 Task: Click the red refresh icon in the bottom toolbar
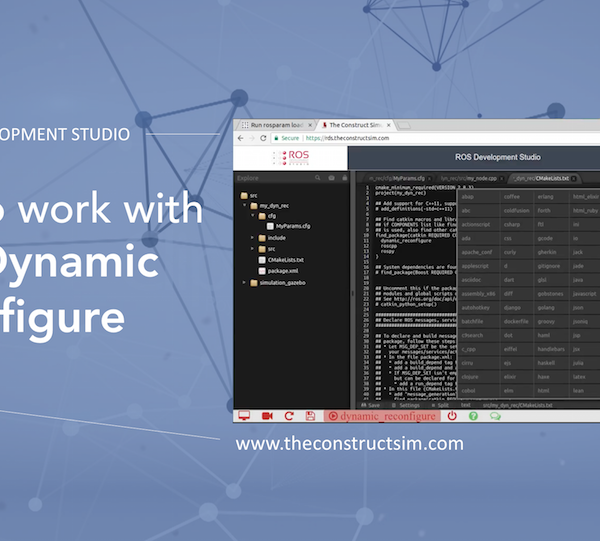tap(289, 416)
